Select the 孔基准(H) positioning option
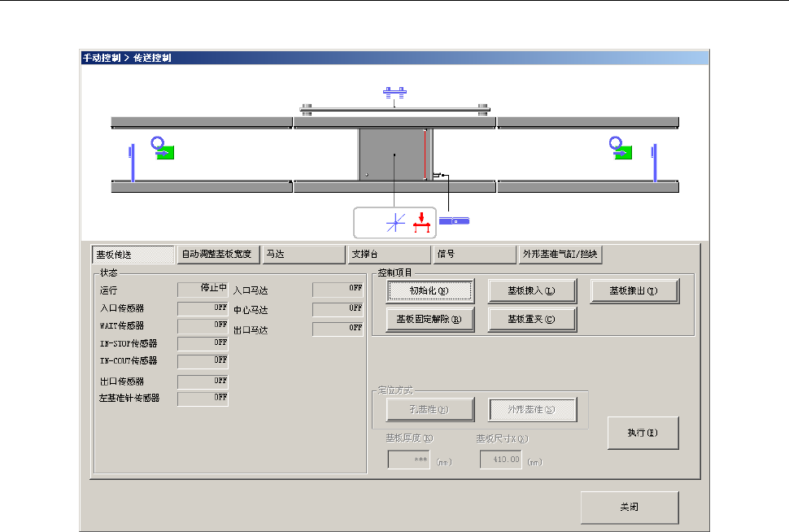 [430, 410]
